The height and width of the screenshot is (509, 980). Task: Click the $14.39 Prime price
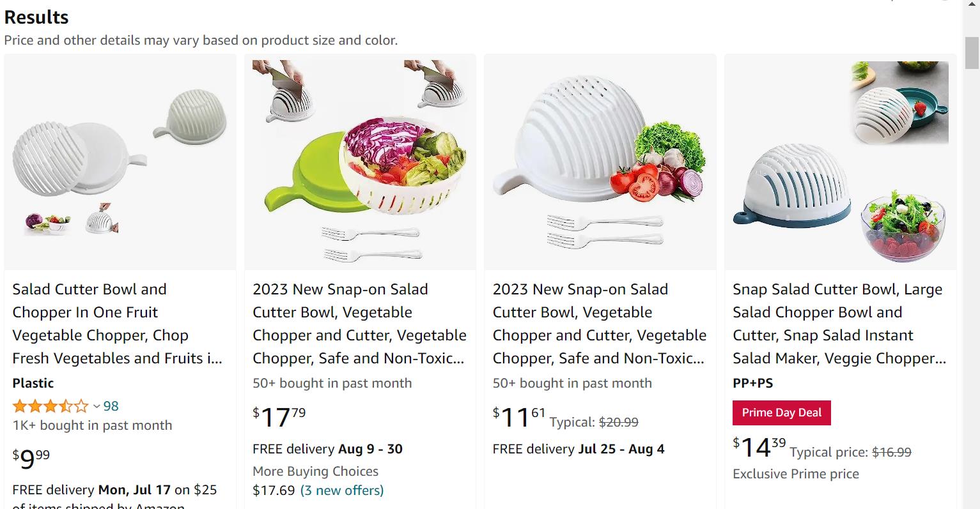759,446
